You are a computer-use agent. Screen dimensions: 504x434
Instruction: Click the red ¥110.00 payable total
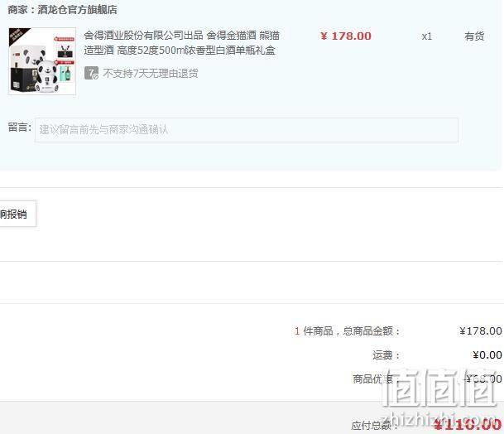(x=468, y=424)
